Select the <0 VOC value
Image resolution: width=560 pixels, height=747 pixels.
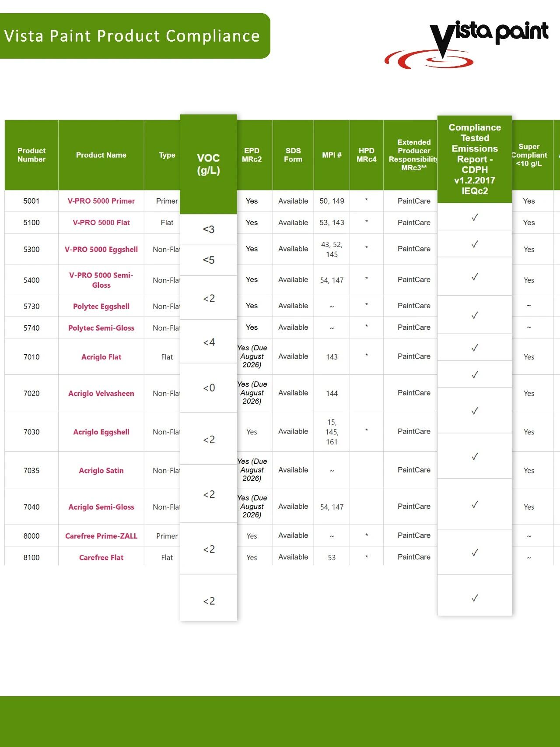[x=209, y=388]
